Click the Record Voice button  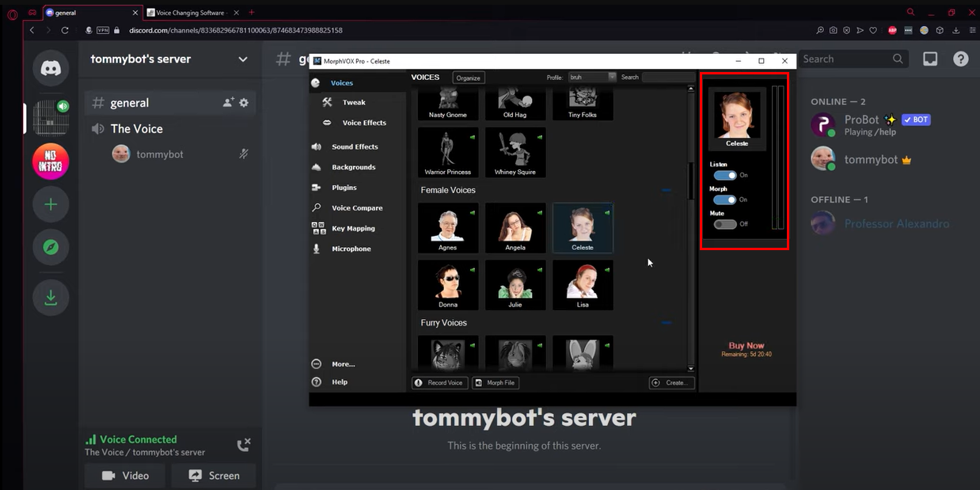pos(440,382)
